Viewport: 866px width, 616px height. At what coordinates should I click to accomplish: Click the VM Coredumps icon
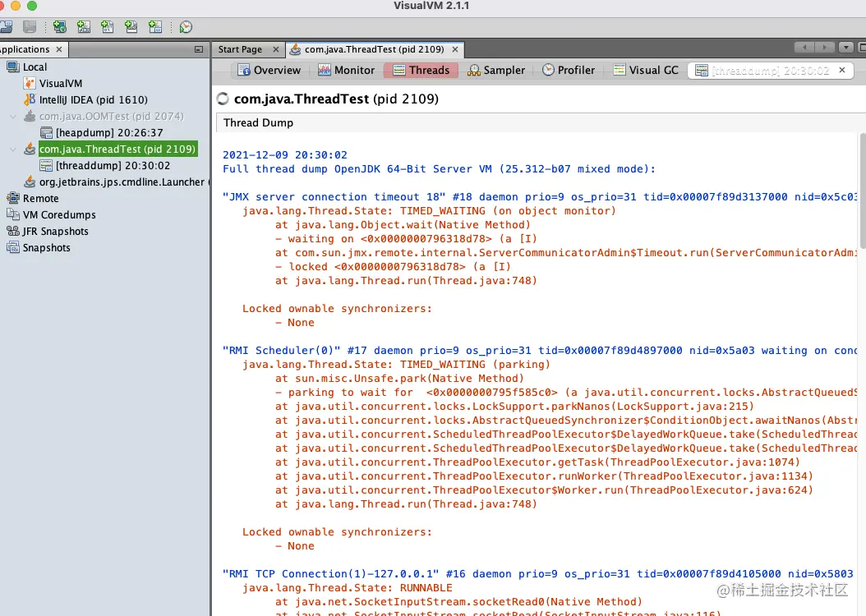[x=12, y=214]
